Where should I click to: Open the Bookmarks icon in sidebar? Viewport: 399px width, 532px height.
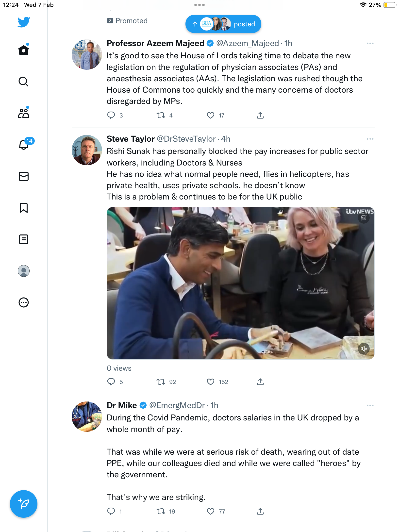[x=24, y=208]
